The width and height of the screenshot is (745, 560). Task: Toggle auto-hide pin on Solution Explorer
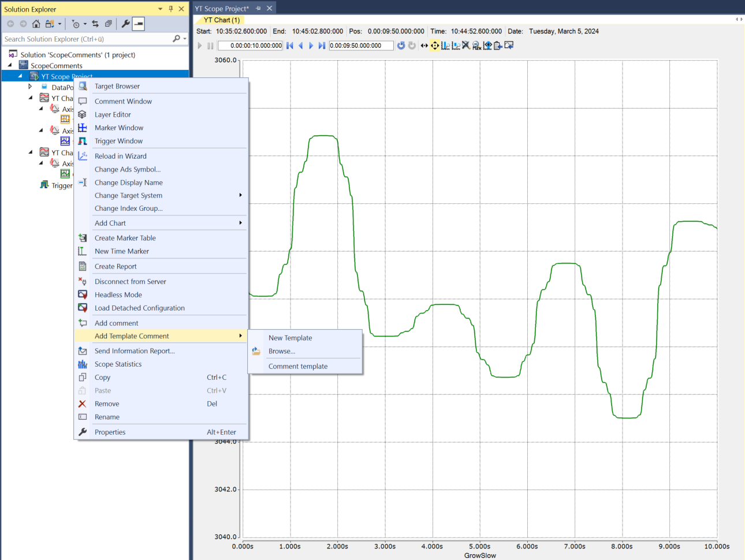[171, 9]
